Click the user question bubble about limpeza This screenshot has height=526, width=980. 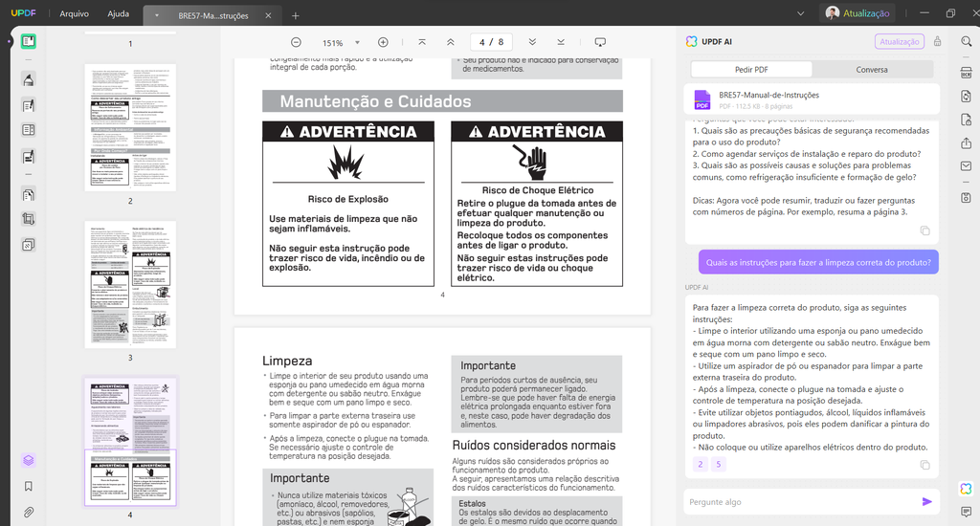coord(818,262)
